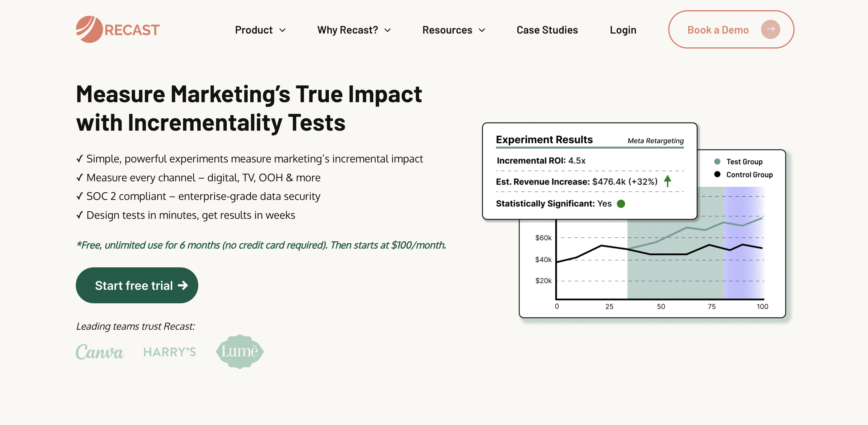
Task: Click the Test Group legend dot
Action: coord(717,162)
